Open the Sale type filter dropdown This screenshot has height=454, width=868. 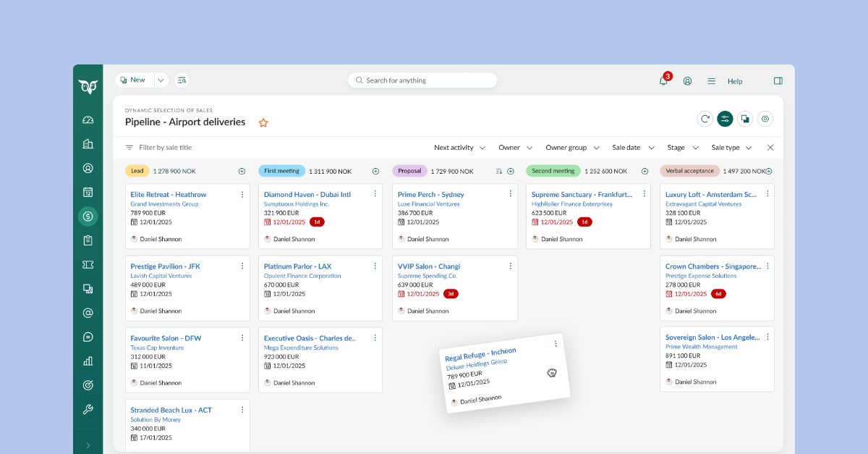[732, 148]
